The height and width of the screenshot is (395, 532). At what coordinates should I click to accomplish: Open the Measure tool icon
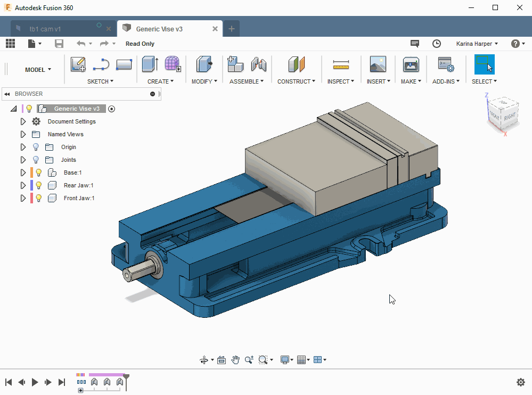coord(341,64)
